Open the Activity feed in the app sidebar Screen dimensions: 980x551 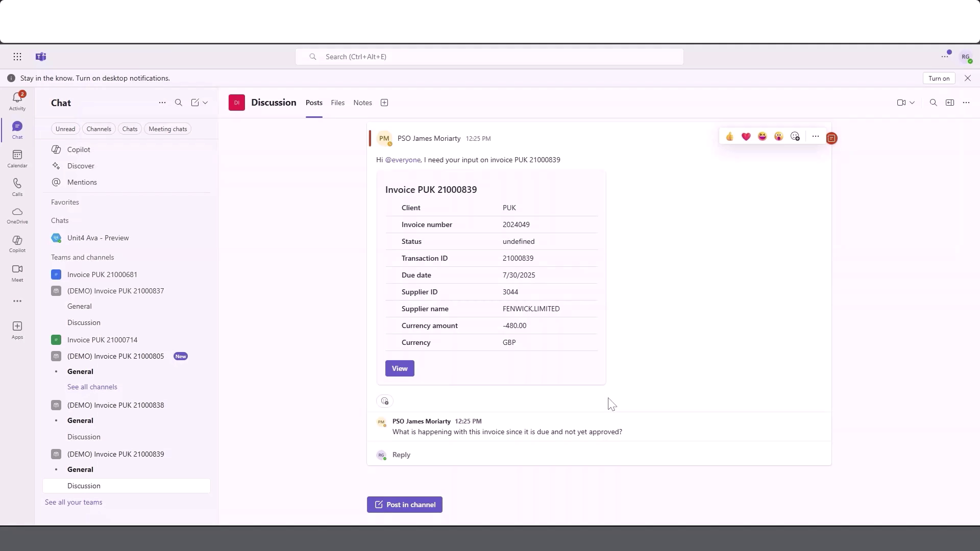point(17,101)
